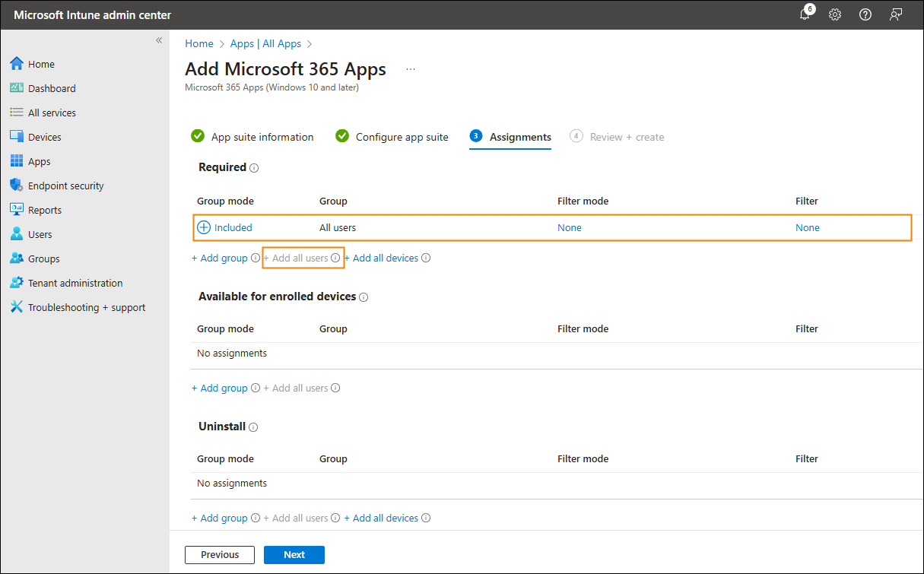Open the feedback icon in header
Viewport: 924px width, 574px height.
tap(896, 14)
